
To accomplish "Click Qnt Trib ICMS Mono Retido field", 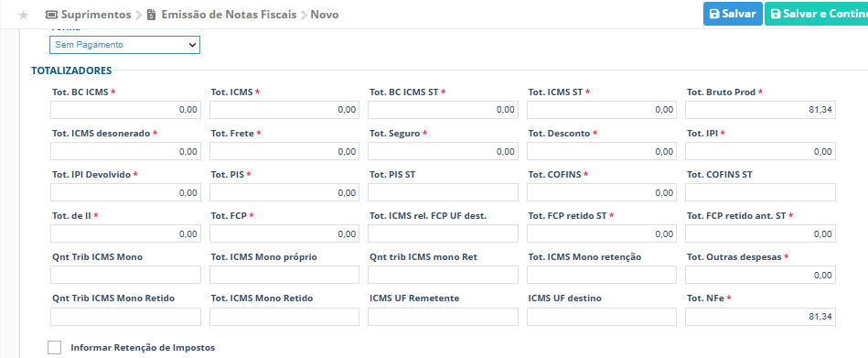I will (125, 317).
